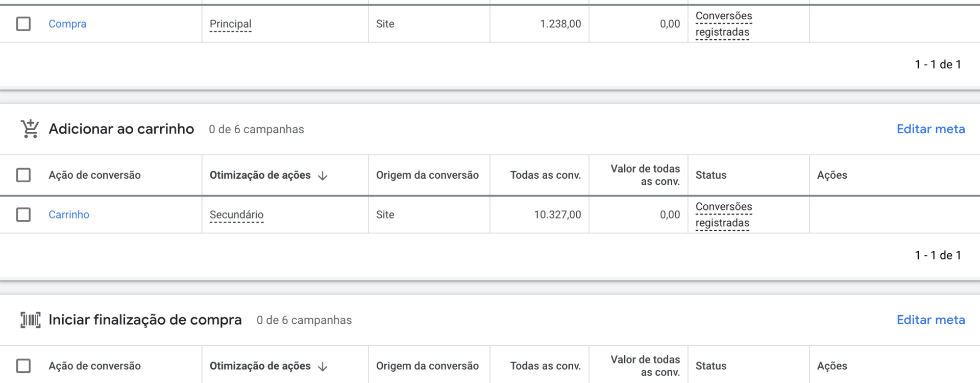The height and width of the screenshot is (383, 980).
Task: Click sort arrow in Iniciar finalização table header
Action: (323, 367)
